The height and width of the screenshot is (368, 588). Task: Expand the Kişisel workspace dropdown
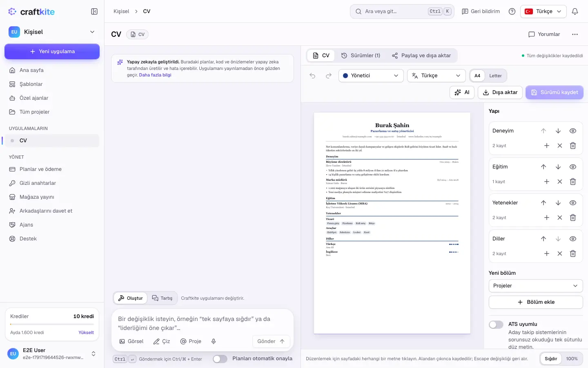(x=52, y=32)
